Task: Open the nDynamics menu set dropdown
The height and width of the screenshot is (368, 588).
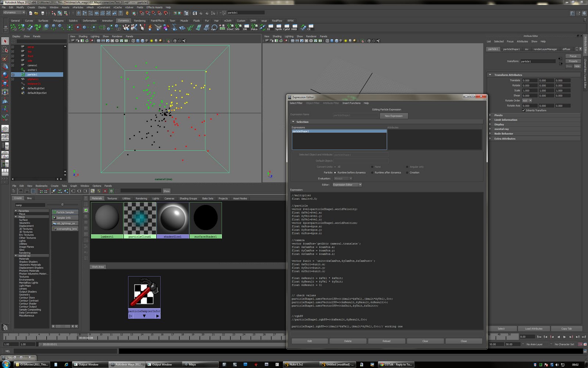Action: pos(14,12)
